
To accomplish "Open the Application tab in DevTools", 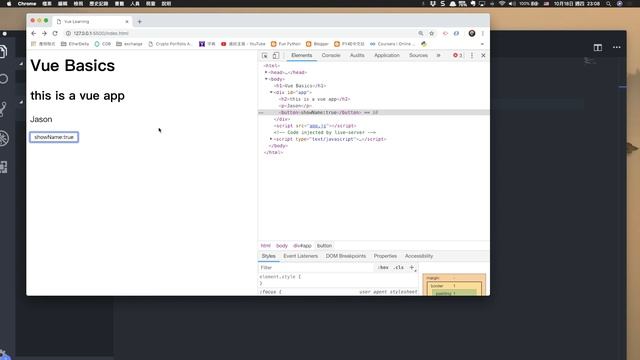I will pyautogui.click(x=387, y=56).
